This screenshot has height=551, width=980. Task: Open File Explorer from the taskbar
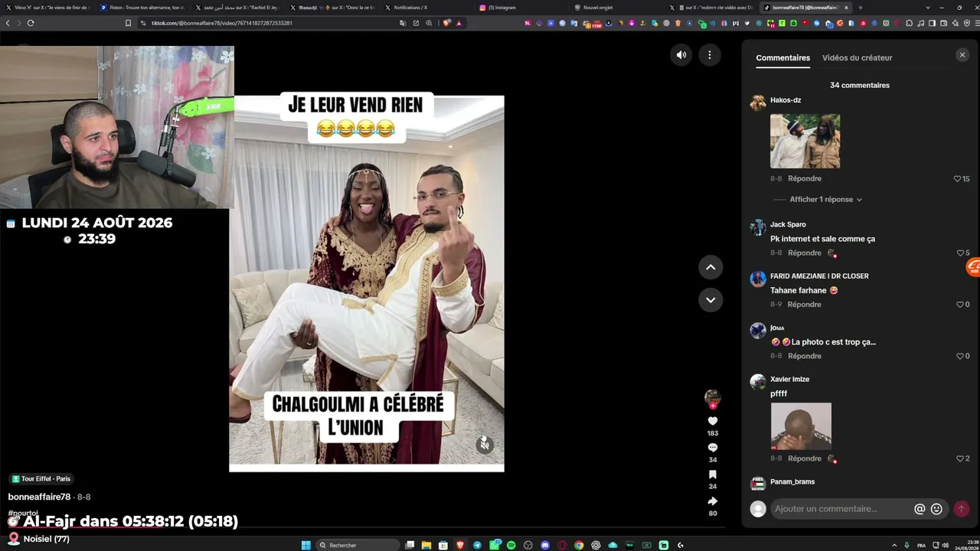pos(426,545)
